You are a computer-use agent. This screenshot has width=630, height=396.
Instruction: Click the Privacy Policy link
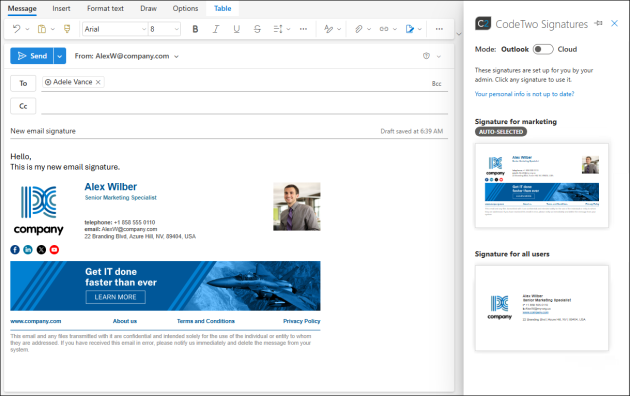coord(302,321)
